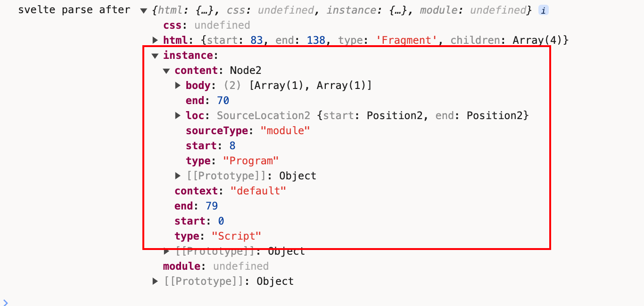Click the context "default" value

(x=258, y=191)
